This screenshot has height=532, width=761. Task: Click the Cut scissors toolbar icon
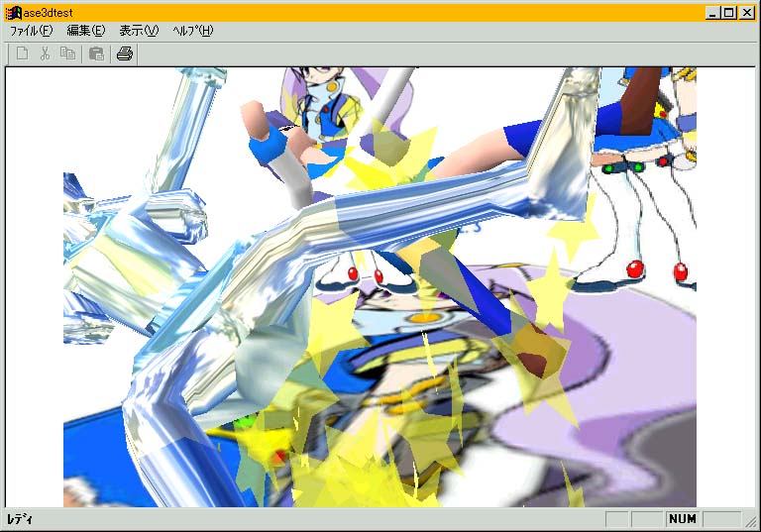tap(46, 53)
